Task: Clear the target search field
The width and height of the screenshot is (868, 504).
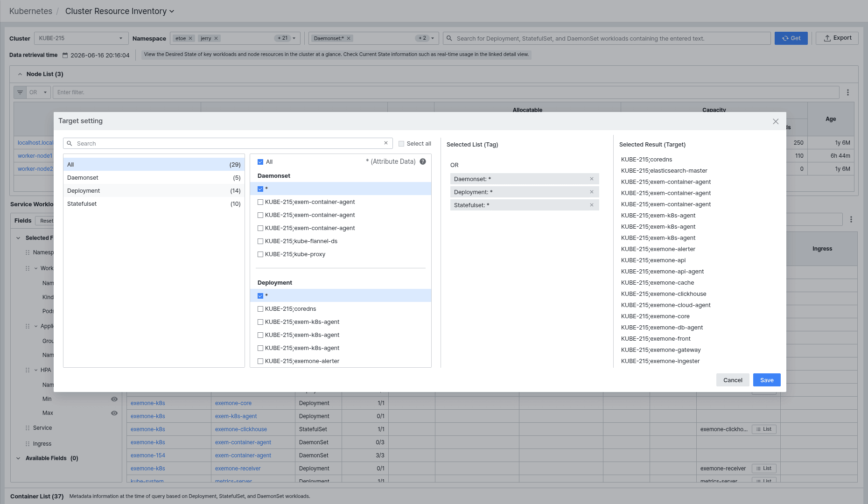Action: pyautogui.click(x=386, y=143)
